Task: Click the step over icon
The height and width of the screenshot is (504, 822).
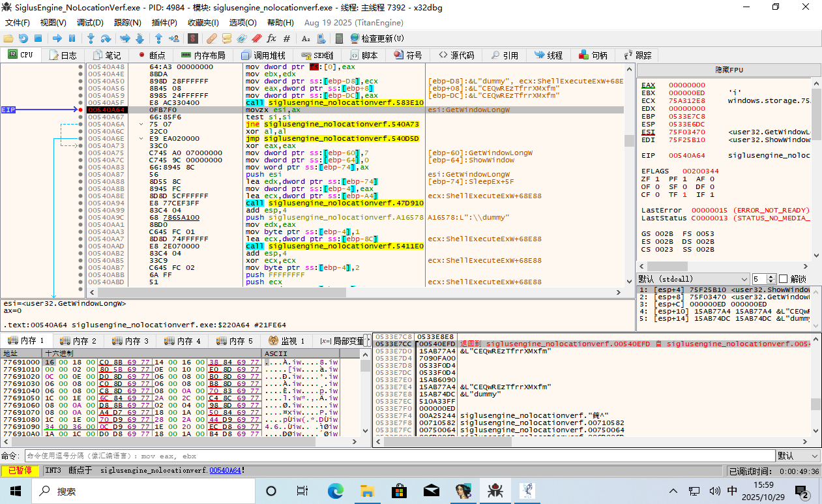Action: pyautogui.click(x=106, y=38)
